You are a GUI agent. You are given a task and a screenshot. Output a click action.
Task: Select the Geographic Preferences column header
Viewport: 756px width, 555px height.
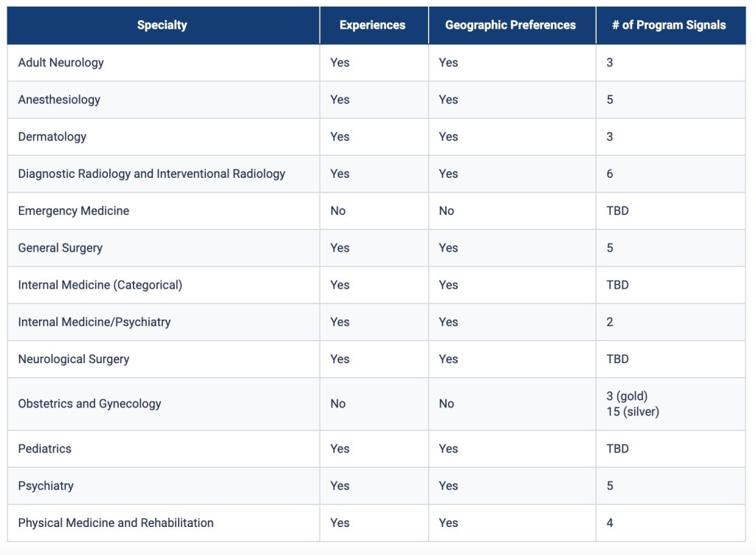click(510, 25)
